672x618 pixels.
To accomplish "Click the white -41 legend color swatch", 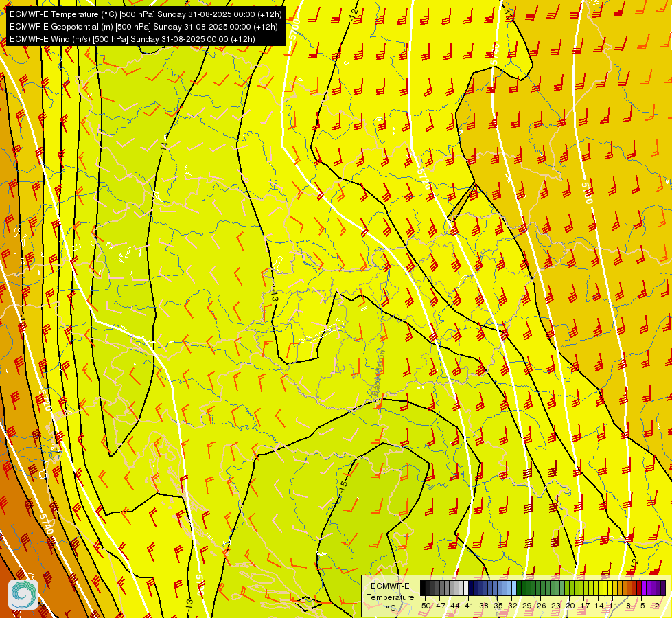I will point(466,588).
